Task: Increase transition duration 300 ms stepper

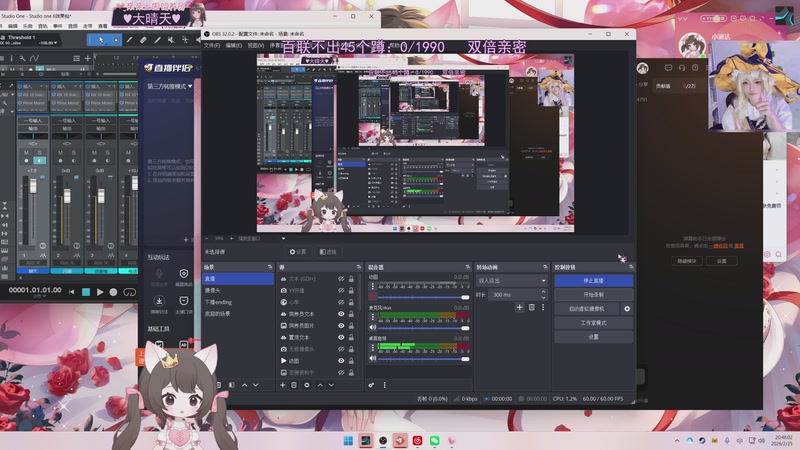Action: click(x=543, y=292)
